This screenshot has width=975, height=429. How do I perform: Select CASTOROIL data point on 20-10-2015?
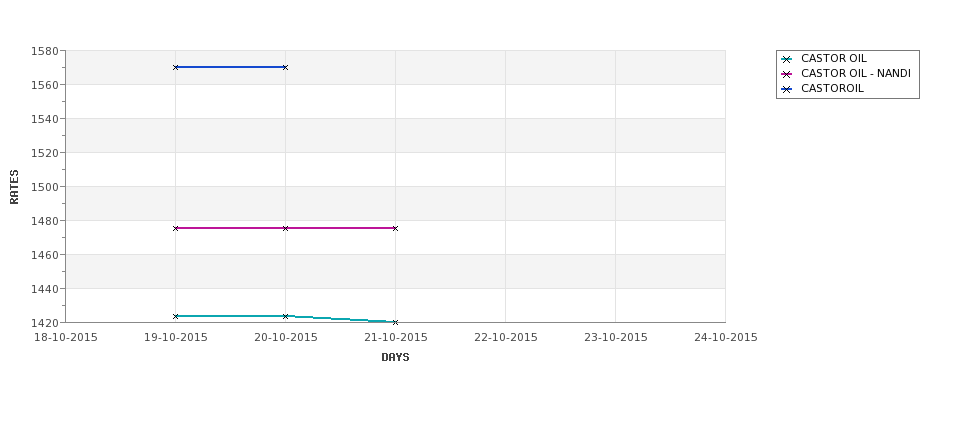[285, 67]
